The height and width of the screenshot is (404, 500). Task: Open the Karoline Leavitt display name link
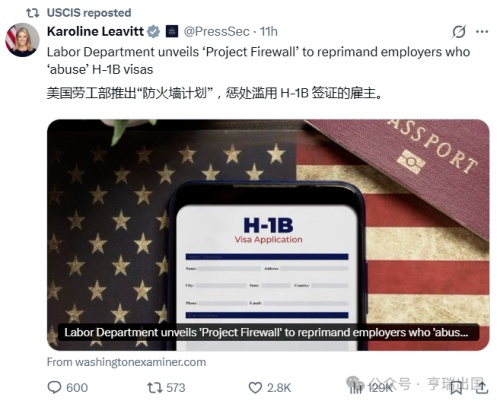[x=95, y=32]
